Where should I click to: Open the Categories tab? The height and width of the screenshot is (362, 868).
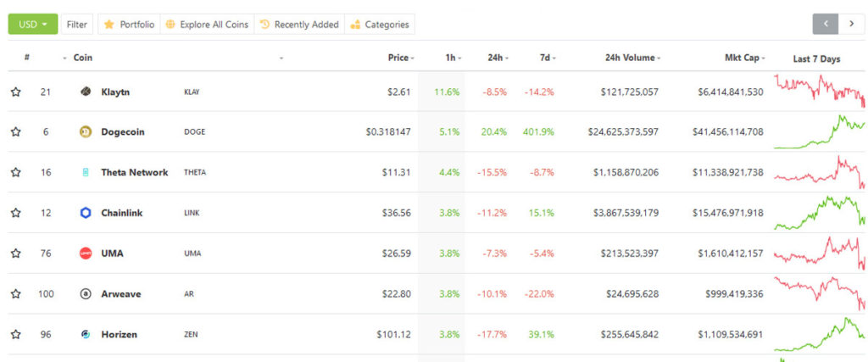tap(379, 25)
